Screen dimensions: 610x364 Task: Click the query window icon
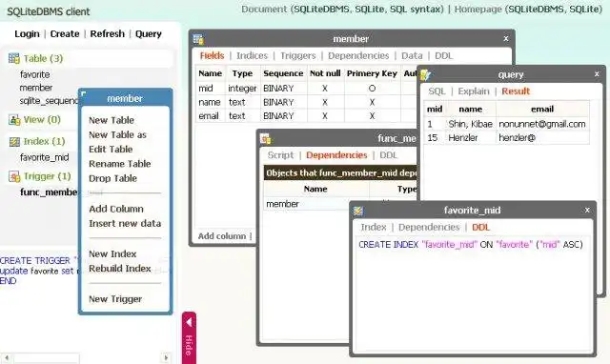425,74
